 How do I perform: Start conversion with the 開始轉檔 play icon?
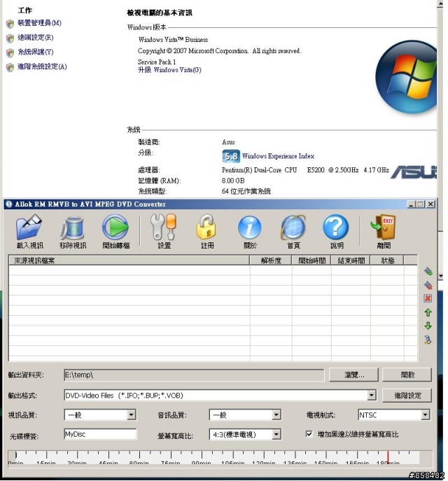point(115,227)
